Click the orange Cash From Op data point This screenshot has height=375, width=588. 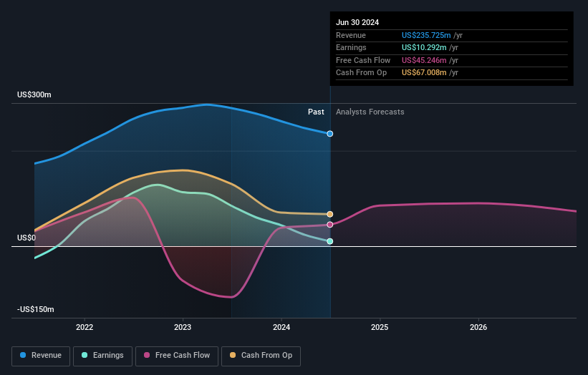tap(330, 214)
